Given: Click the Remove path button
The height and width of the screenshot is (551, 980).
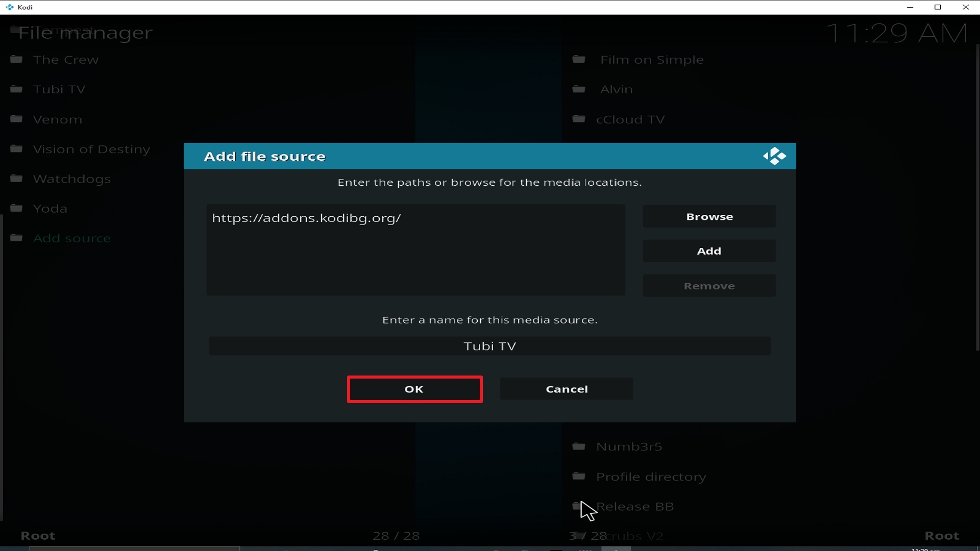Looking at the screenshot, I should [709, 286].
